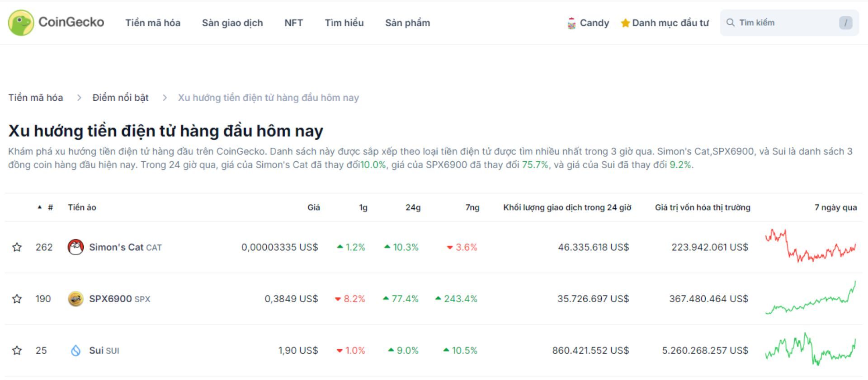
Task: Click SPX6900 7-day change 243.4%
Action: pos(456,299)
